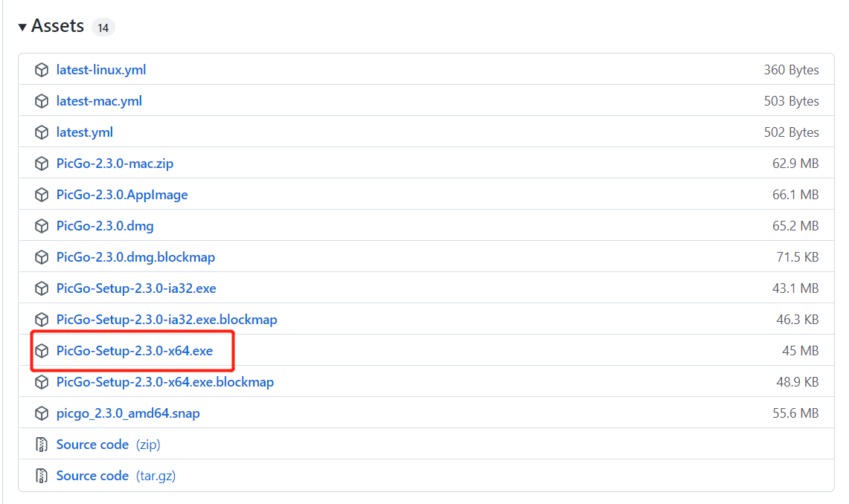849x504 pixels.
Task: Click package icon beside latest-mac.yml
Action: click(42, 101)
